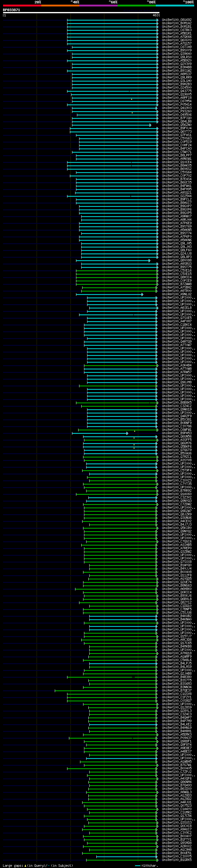
Task: Select label UniRef100_C5YG63
Action: (x=177, y=139)
